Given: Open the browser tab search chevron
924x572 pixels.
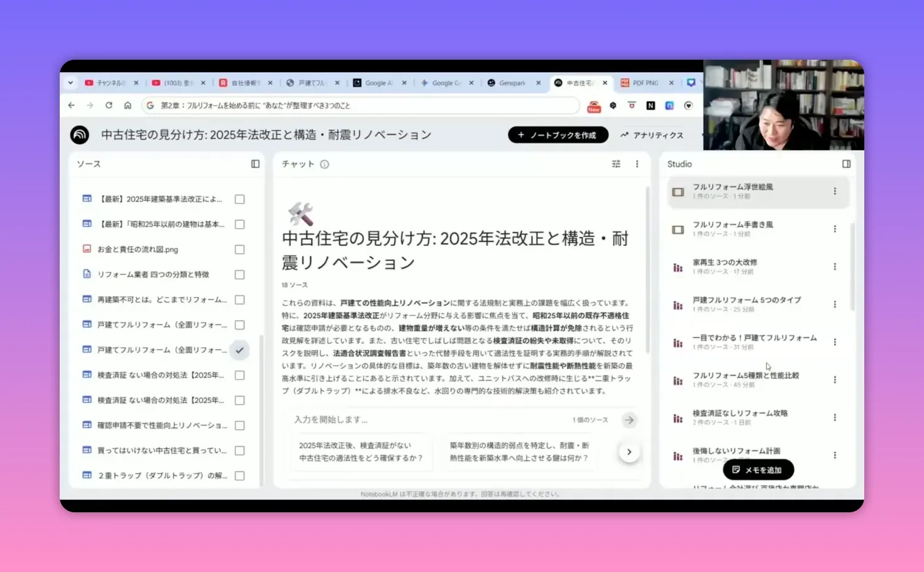Looking at the screenshot, I should tap(70, 82).
